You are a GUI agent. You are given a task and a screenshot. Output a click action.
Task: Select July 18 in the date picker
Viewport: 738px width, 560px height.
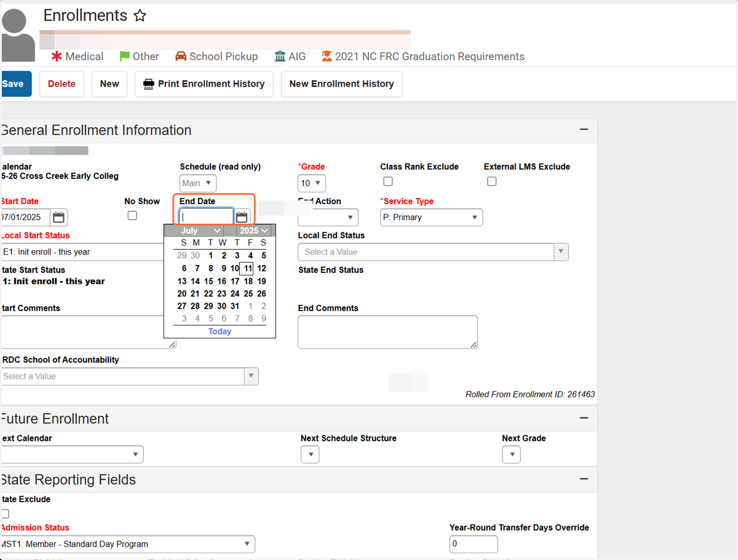click(x=248, y=281)
